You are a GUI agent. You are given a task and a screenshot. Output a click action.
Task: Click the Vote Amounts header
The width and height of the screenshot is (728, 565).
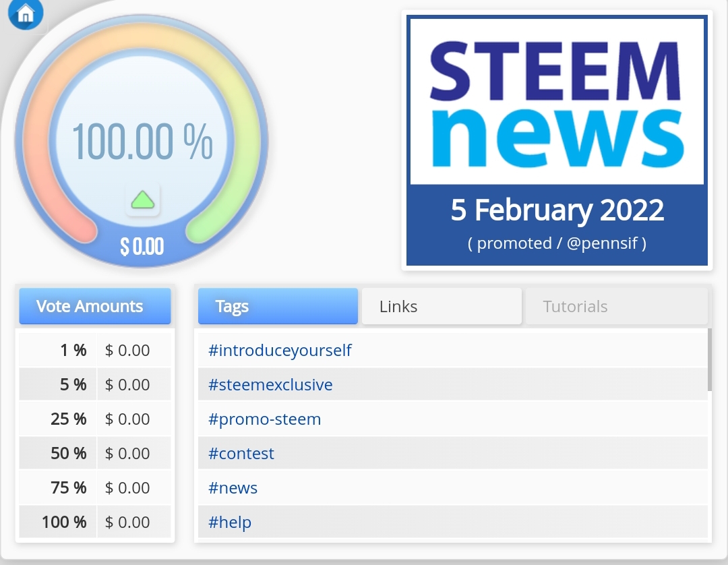(x=95, y=306)
